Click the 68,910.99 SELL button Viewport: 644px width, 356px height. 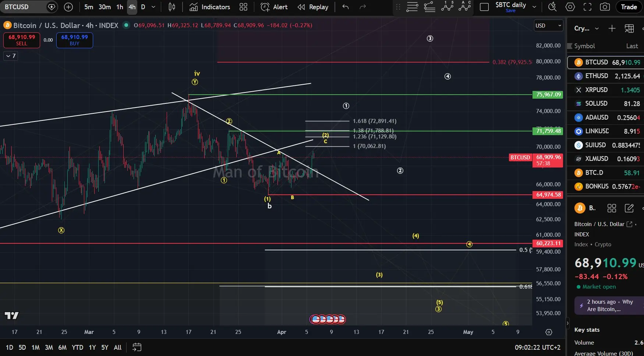tap(22, 40)
